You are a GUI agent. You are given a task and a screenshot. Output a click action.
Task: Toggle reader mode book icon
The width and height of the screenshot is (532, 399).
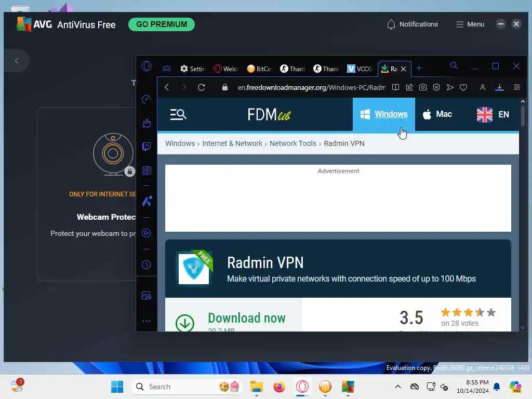point(395,87)
